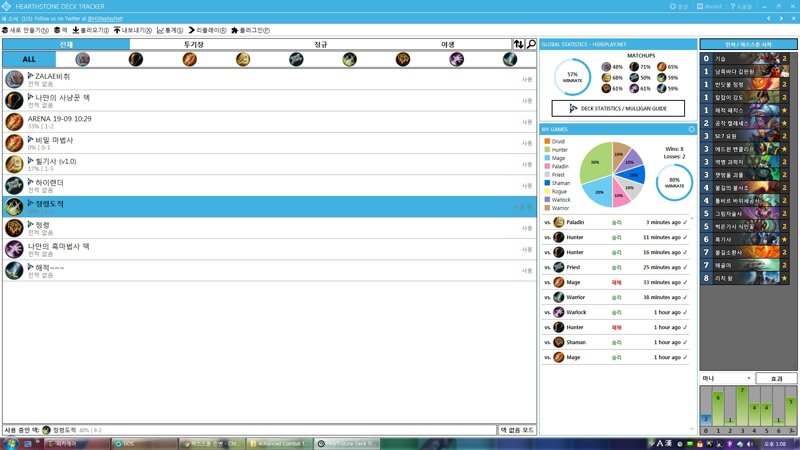Filter decks by the Priest class icon
Viewport: 800px width, 450px height.
tap(296, 59)
